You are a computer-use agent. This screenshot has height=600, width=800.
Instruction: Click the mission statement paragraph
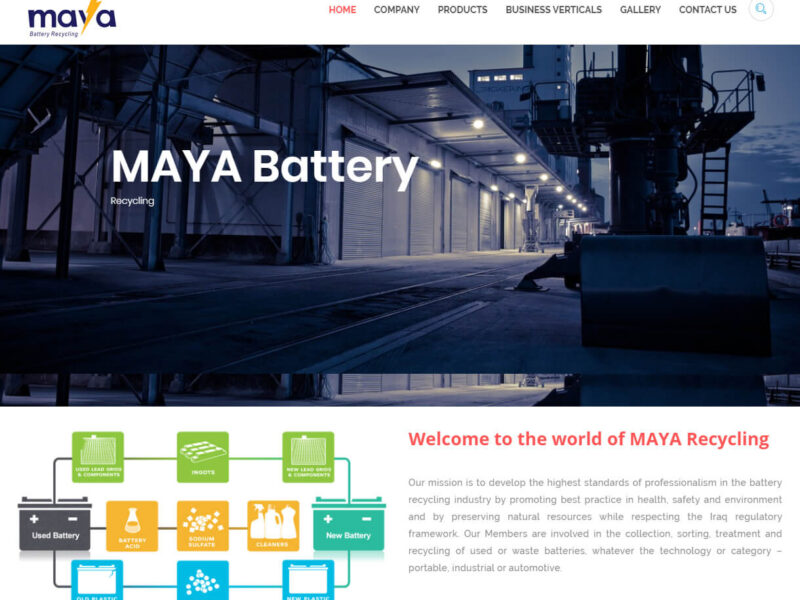tap(595, 525)
